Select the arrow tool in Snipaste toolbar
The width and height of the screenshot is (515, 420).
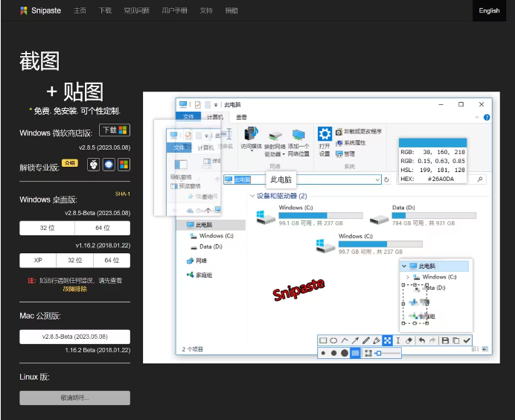coord(355,340)
